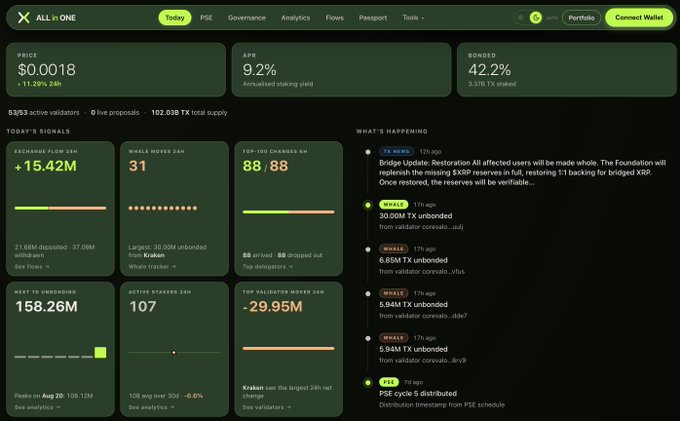Click timeline dot beside 6.85M unbonded
680x421 pixels.
[368, 249]
